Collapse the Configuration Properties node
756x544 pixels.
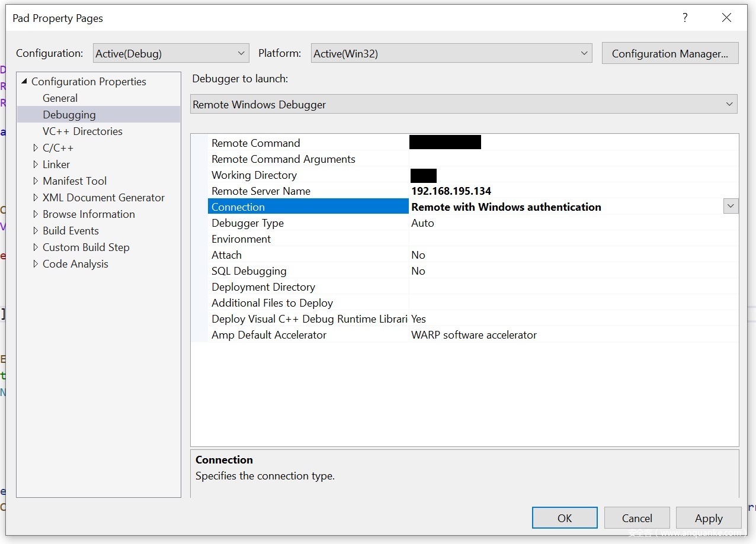click(x=24, y=81)
